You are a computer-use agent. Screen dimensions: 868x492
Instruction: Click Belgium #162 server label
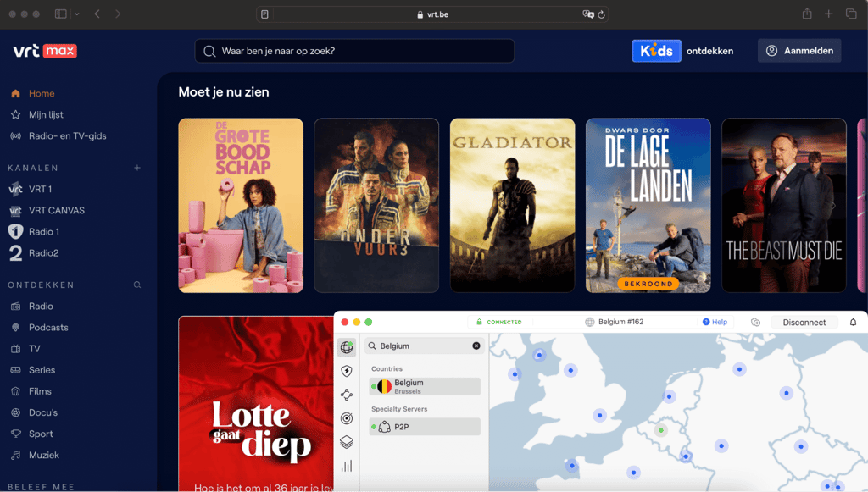(x=615, y=322)
